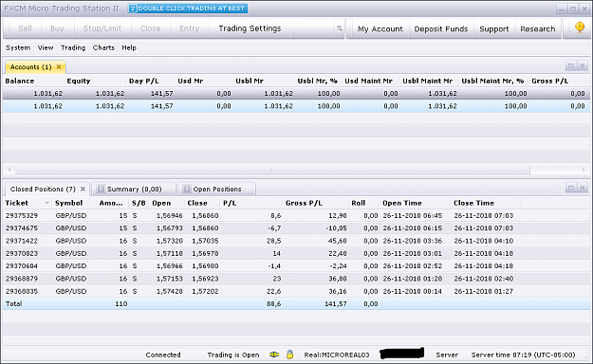
Task: Click the Close position toolbar button
Action: tap(151, 28)
